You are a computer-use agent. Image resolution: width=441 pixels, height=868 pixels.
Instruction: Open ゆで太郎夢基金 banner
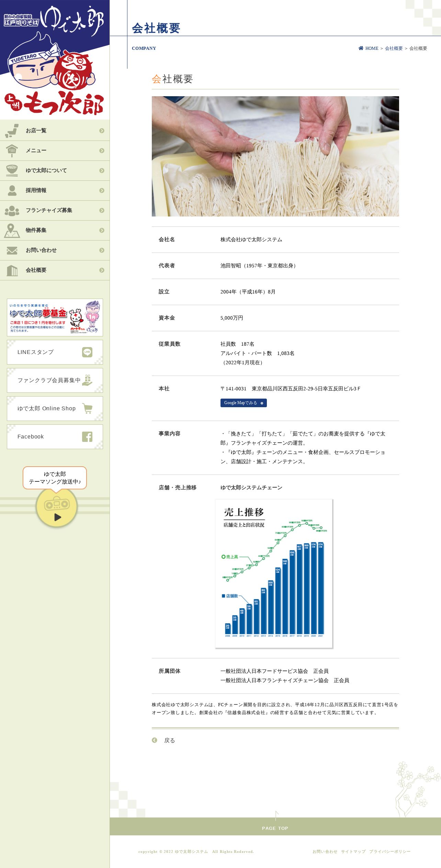pyautogui.click(x=55, y=318)
